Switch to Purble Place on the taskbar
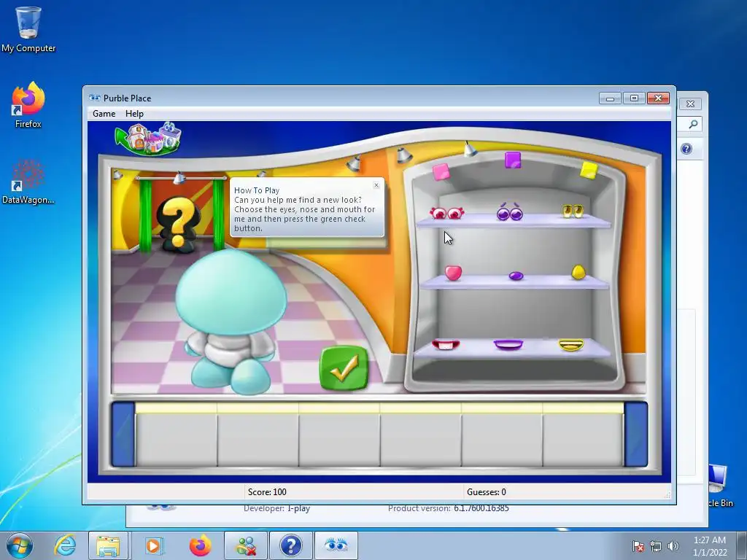 tap(336, 545)
